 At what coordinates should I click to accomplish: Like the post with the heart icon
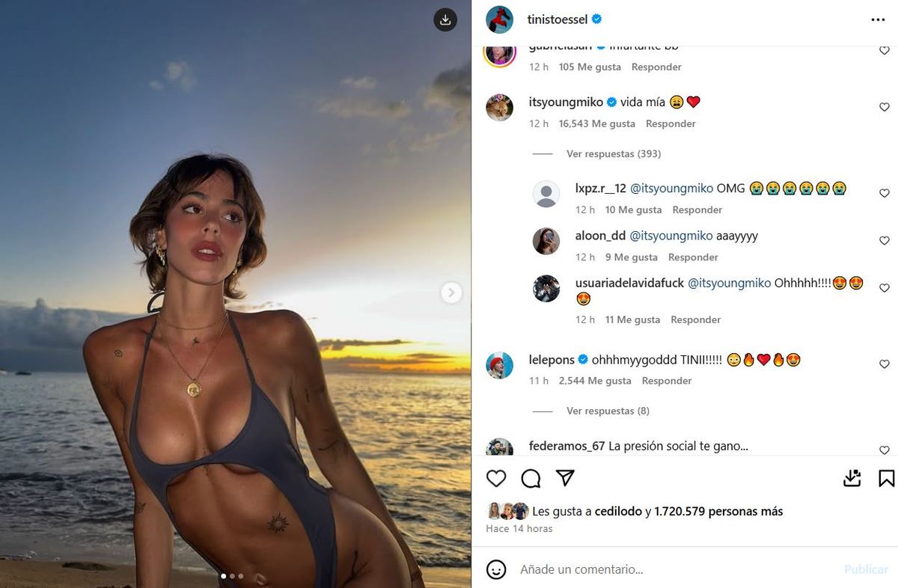pos(496,478)
